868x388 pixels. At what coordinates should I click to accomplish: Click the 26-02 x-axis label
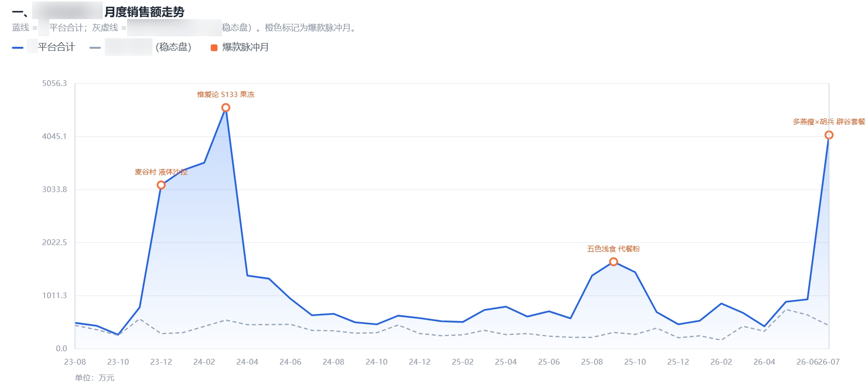[x=721, y=362]
